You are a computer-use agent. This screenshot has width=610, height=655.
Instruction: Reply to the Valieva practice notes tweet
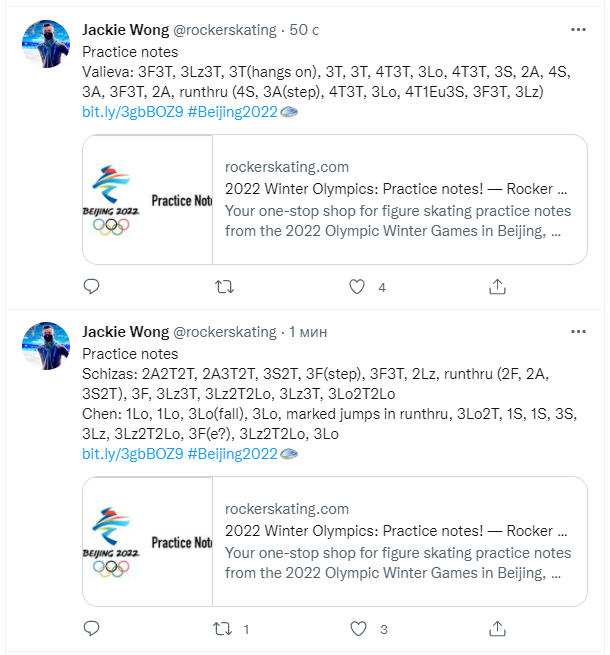point(91,287)
